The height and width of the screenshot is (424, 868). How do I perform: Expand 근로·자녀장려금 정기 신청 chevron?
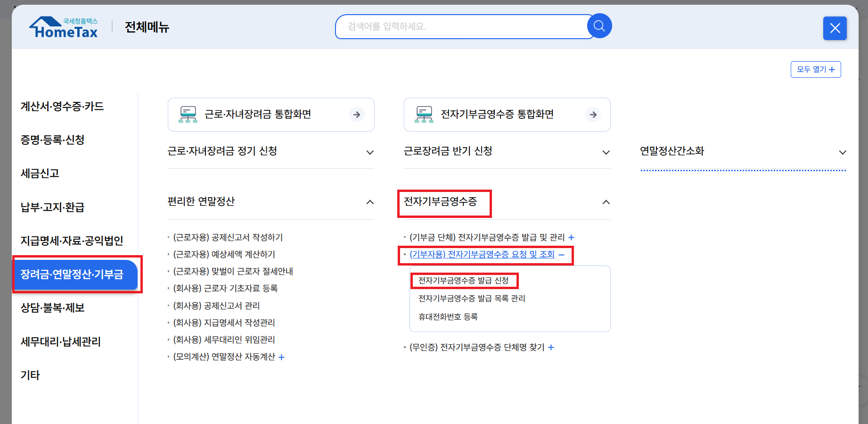tap(370, 152)
